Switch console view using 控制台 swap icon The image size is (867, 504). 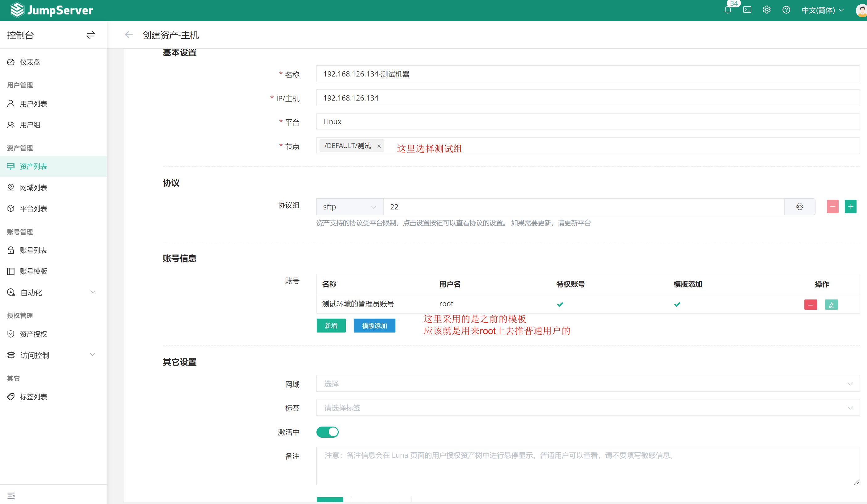[x=90, y=35]
